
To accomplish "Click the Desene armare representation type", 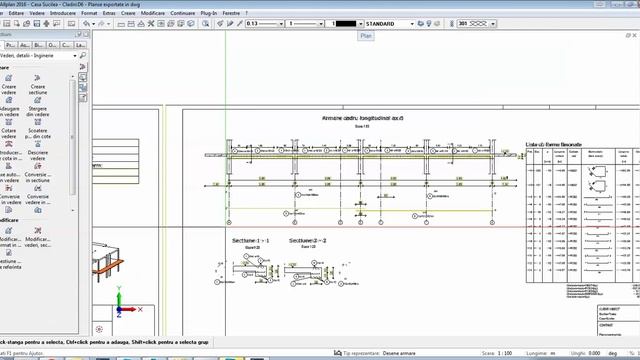I will 399,353.
